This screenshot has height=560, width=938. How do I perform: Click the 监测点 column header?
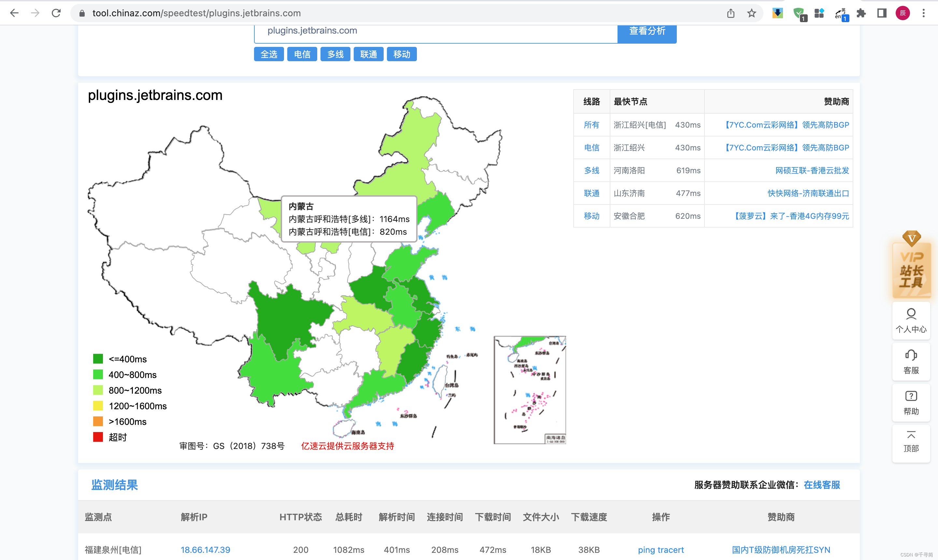click(98, 517)
